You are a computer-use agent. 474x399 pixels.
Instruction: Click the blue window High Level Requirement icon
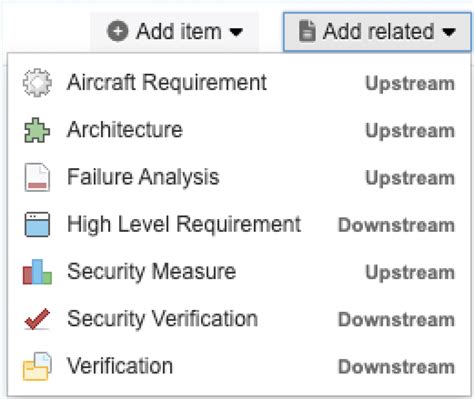(x=37, y=224)
